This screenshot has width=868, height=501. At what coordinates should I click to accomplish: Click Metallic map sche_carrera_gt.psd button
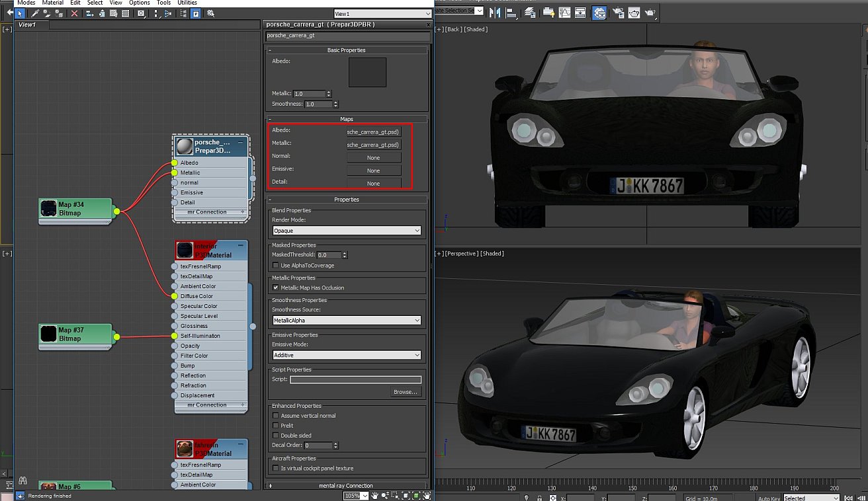coord(374,145)
